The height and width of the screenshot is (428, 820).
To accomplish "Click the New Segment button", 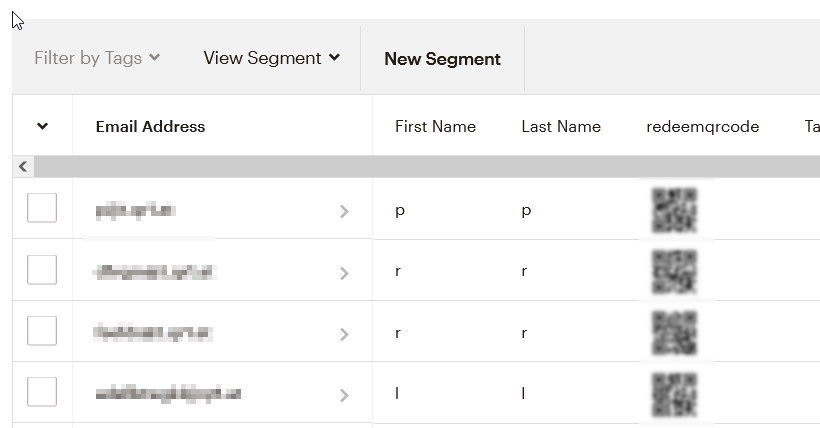I will 442,59.
